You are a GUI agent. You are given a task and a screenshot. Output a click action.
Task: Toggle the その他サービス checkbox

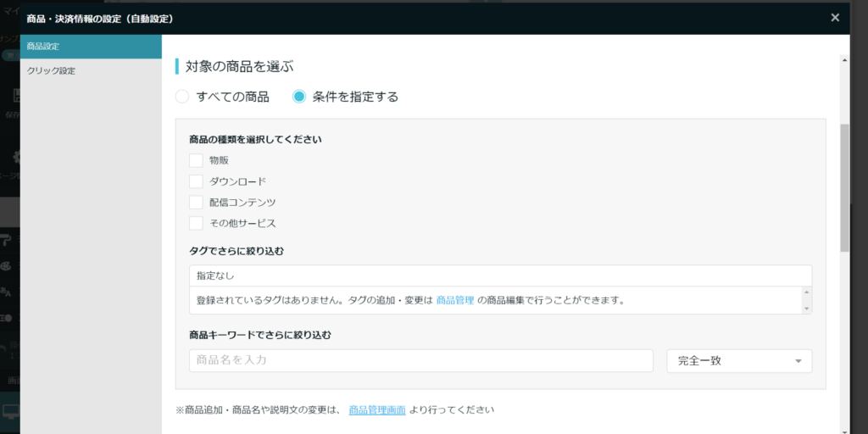click(x=196, y=224)
